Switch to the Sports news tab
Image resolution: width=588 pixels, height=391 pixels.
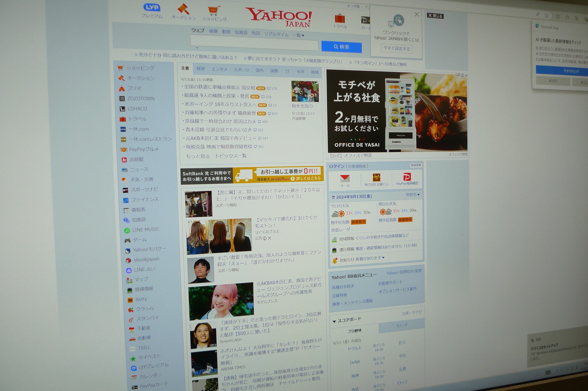pyautogui.click(x=241, y=70)
